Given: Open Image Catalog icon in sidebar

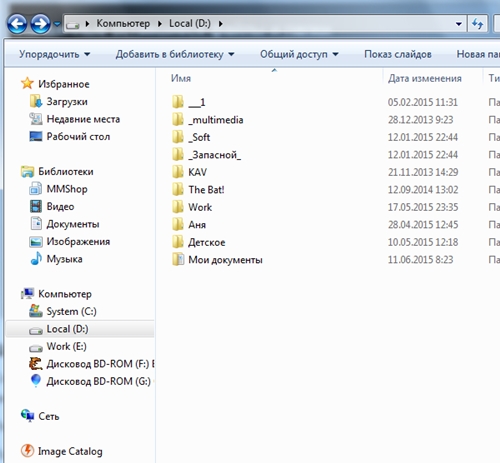Looking at the screenshot, I should [27, 451].
